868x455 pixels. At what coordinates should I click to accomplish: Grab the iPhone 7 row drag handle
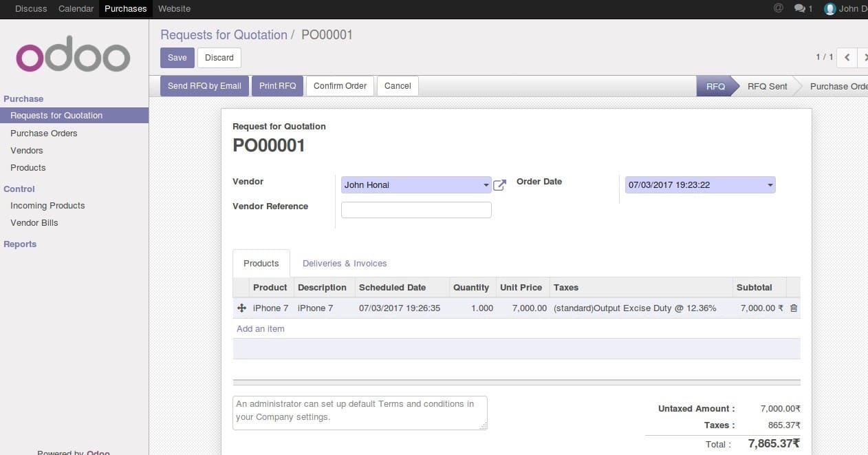pos(241,308)
